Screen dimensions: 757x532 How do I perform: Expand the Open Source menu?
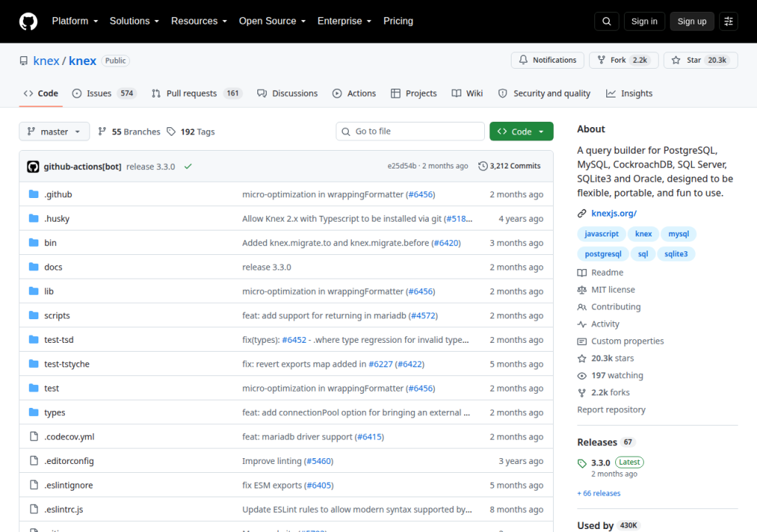pyautogui.click(x=272, y=21)
